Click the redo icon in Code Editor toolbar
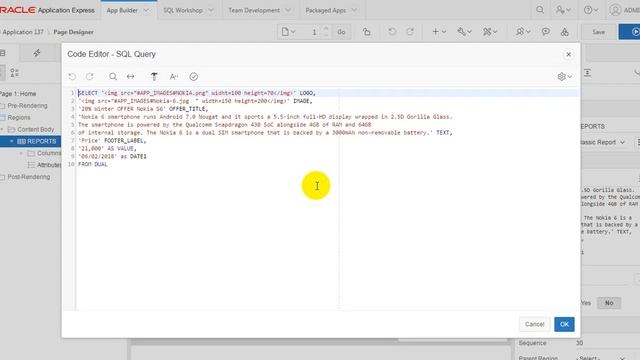 tap(89, 76)
